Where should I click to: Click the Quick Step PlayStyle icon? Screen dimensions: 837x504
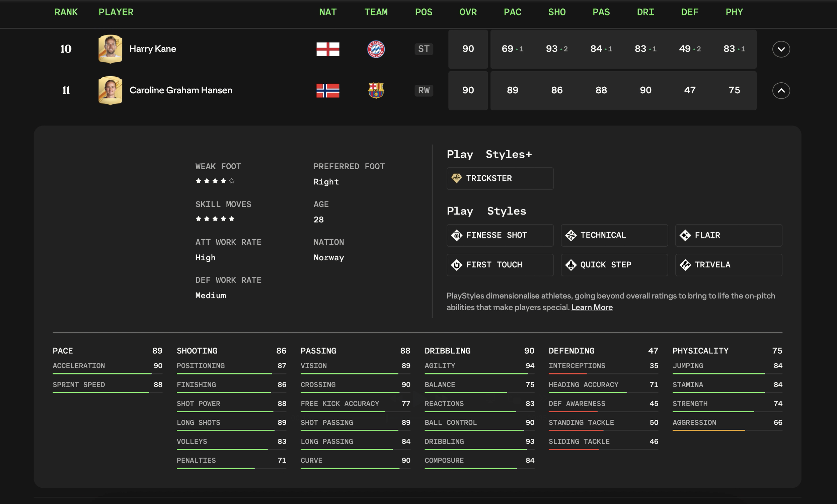[571, 265]
